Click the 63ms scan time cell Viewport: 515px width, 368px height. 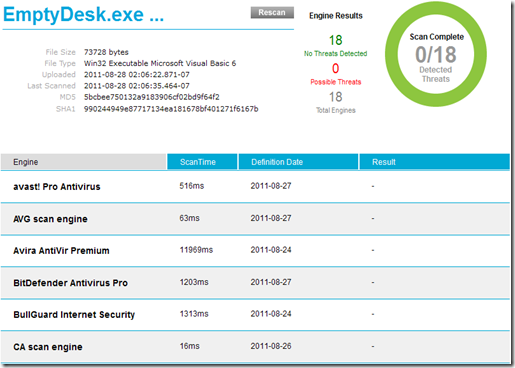pos(189,218)
